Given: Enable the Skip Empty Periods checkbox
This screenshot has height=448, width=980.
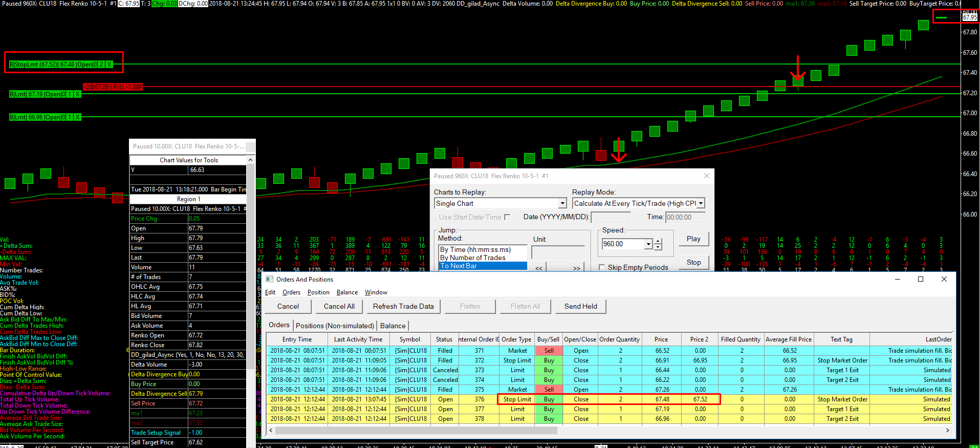Looking at the screenshot, I should (602, 267).
